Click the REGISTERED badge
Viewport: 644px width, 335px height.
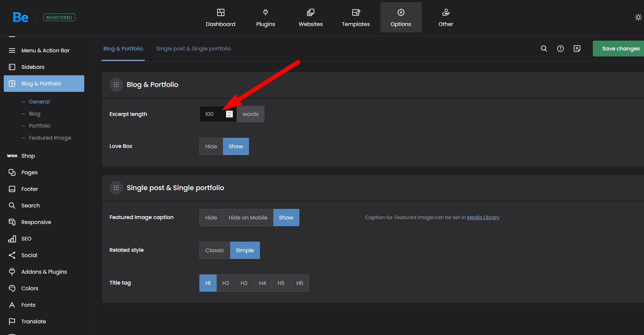pos(59,17)
